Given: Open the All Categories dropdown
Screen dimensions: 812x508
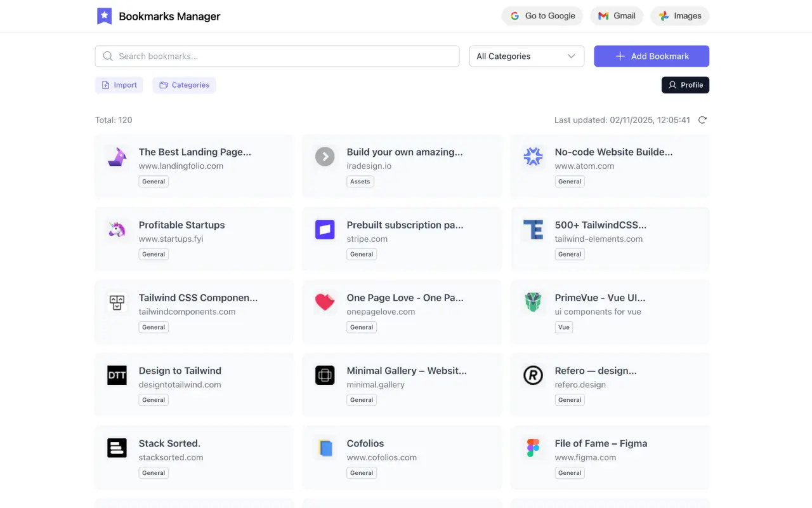Looking at the screenshot, I should click(x=526, y=56).
